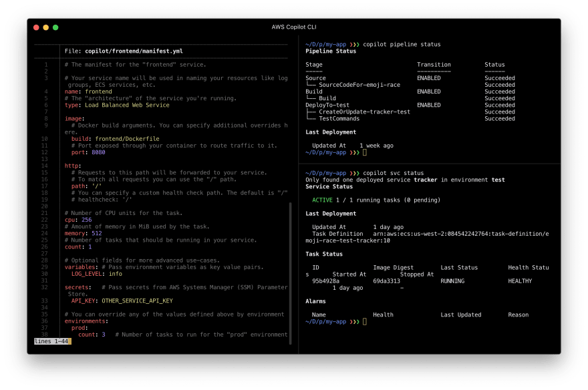
Task: Click the scrollbar in the manifest pane
Action: tap(290, 273)
